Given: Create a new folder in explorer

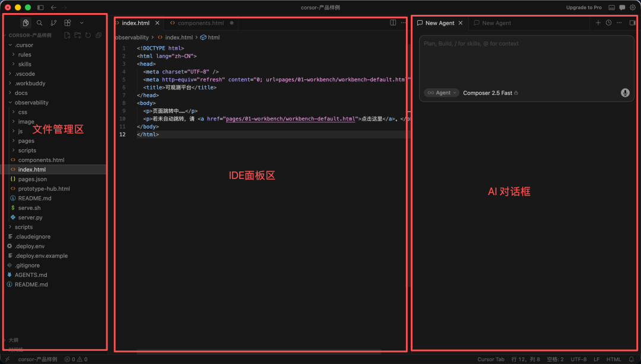Looking at the screenshot, I should click(78, 36).
